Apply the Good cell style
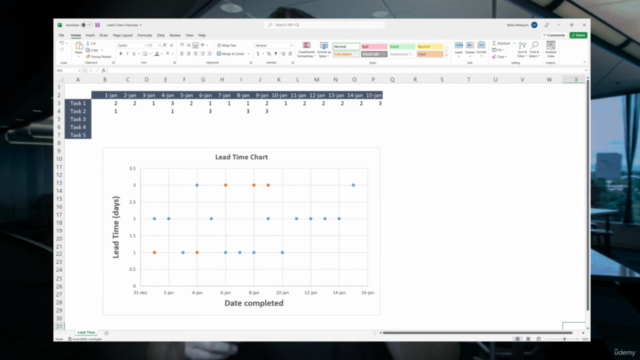The width and height of the screenshot is (640, 360). pos(402,47)
